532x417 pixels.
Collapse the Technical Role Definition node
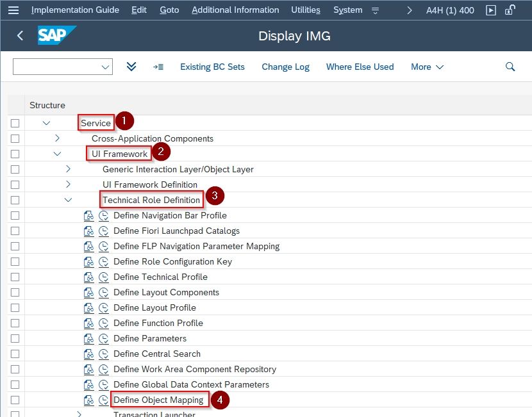pyautogui.click(x=68, y=200)
